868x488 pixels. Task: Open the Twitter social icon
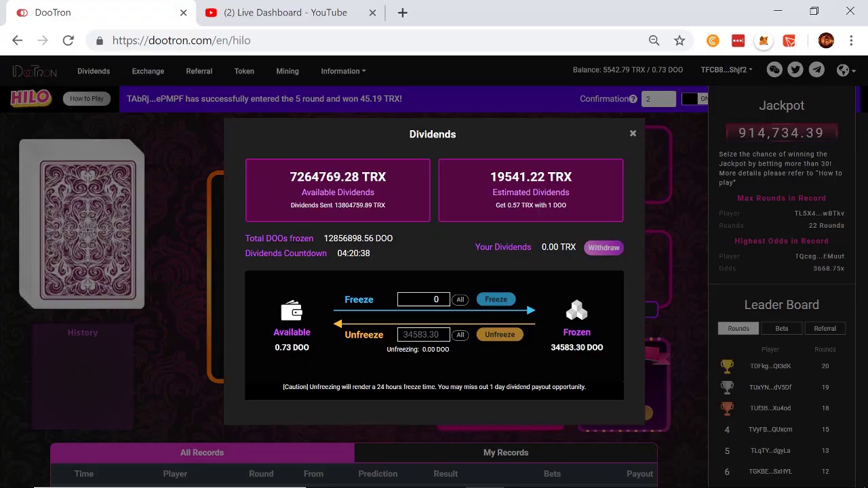point(795,70)
